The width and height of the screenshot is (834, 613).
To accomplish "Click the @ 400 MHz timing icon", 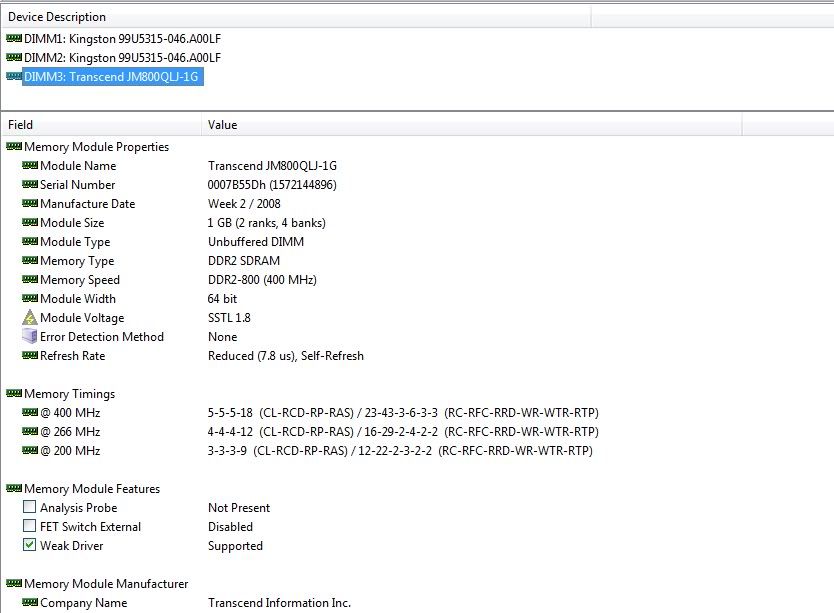I will [30, 412].
